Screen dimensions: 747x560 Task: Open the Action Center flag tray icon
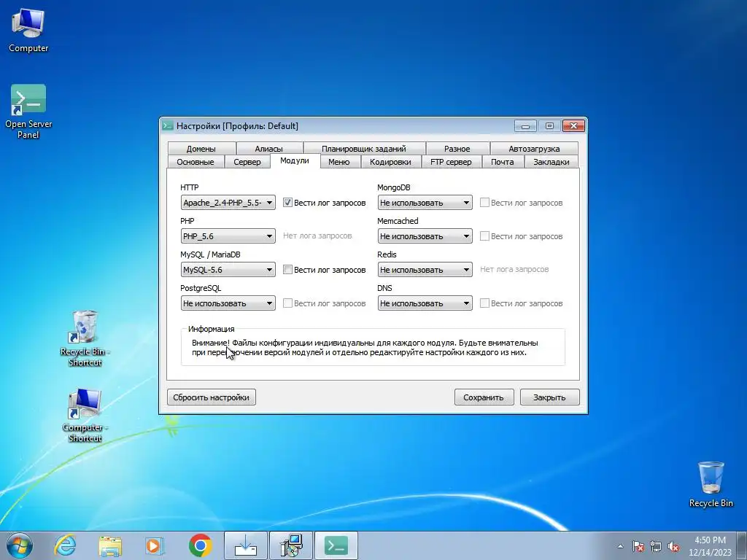click(x=638, y=546)
